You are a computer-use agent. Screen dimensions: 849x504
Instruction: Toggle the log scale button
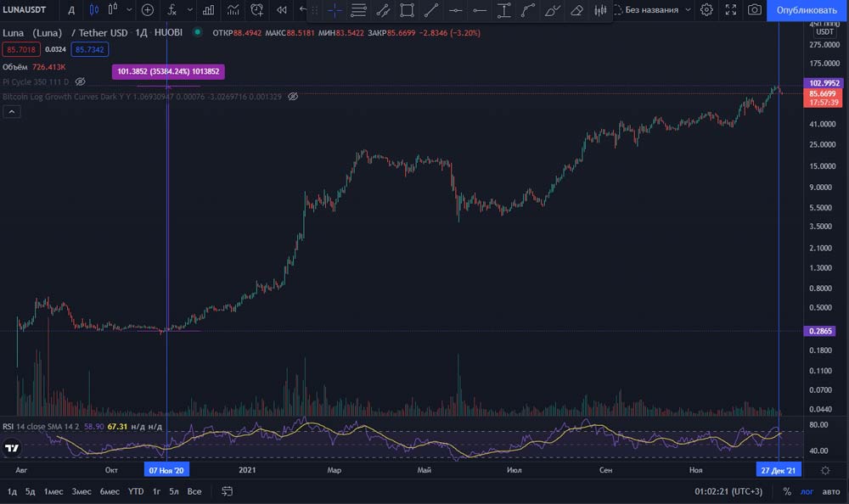coord(807,491)
